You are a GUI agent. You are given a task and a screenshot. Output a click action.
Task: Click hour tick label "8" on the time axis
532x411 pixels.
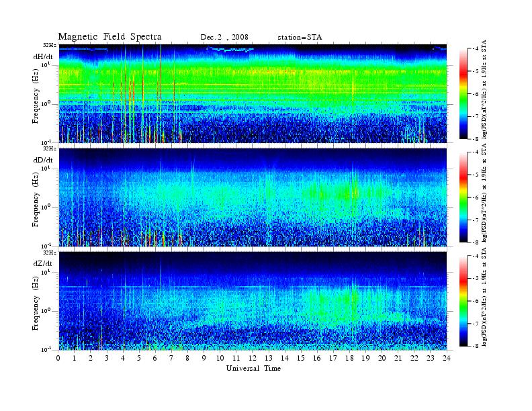(187, 358)
